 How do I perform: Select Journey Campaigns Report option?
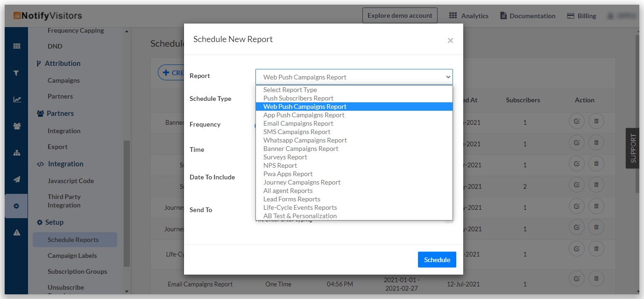click(354, 182)
